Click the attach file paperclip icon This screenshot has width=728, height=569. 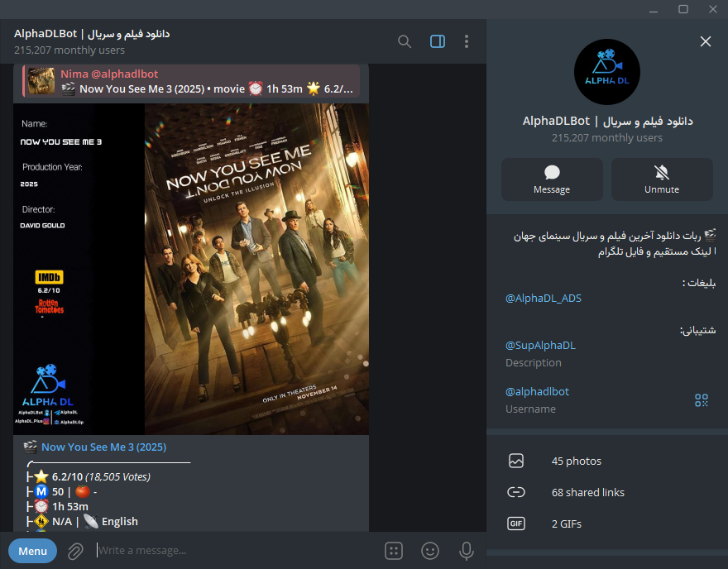click(75, 551)
